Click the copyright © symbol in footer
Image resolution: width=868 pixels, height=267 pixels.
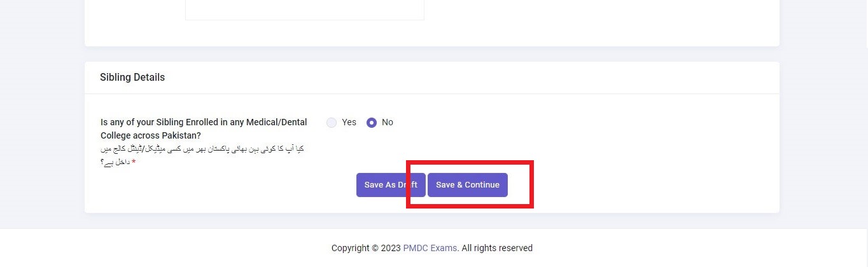pyautogui.click(x=375, y=248)
